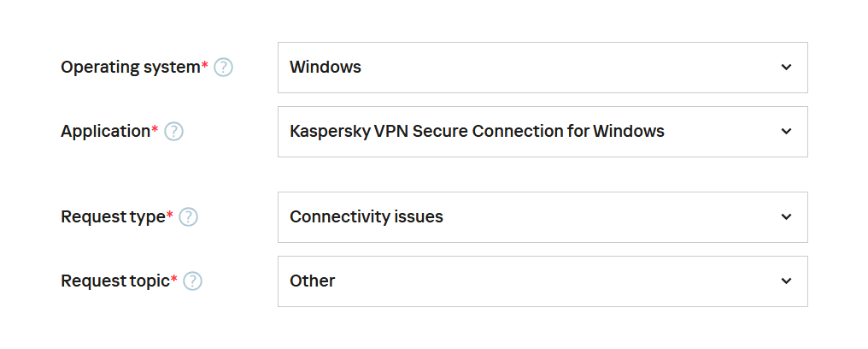Click the Operating system field label
868x349 pixels.
tap(130, 68)
